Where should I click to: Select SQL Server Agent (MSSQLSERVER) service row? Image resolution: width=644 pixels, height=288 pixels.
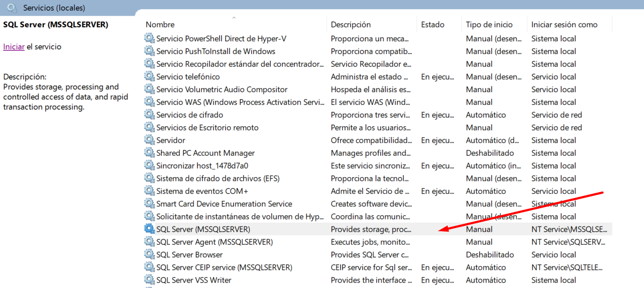[x=214, y=242]
